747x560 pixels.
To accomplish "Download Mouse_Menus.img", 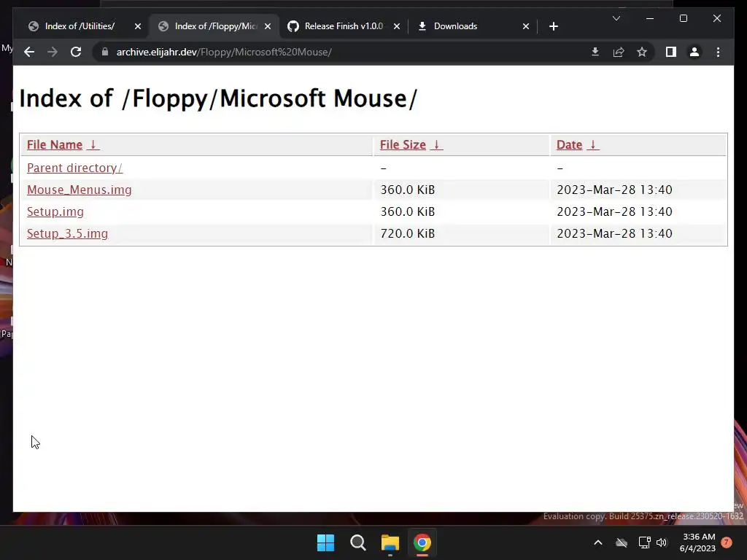I will 79,190.
